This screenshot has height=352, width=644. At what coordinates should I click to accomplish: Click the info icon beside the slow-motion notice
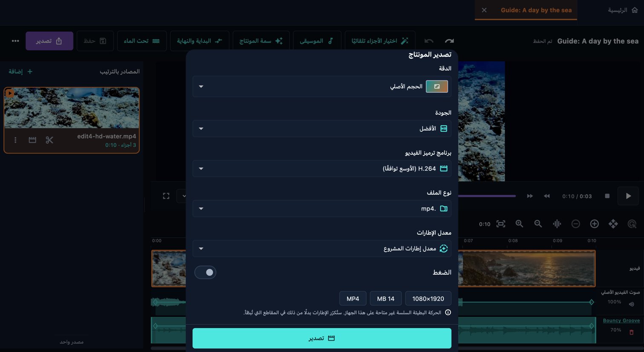coord(448,312)
